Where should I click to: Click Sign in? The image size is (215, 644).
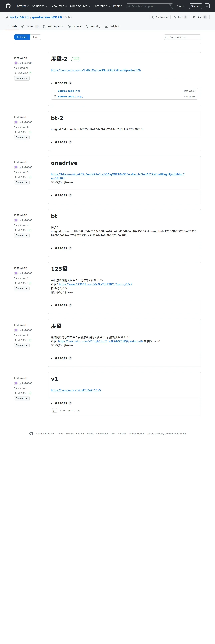[181, 6]
